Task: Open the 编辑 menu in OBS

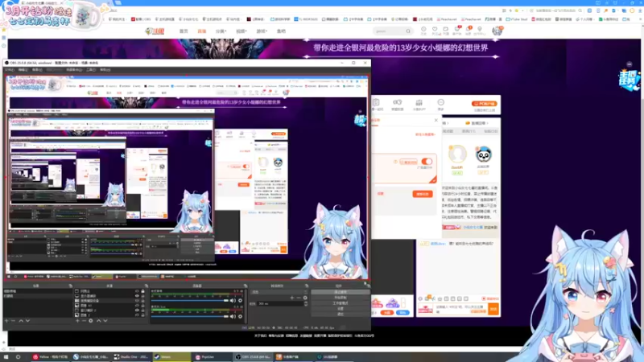Action: 23,70
